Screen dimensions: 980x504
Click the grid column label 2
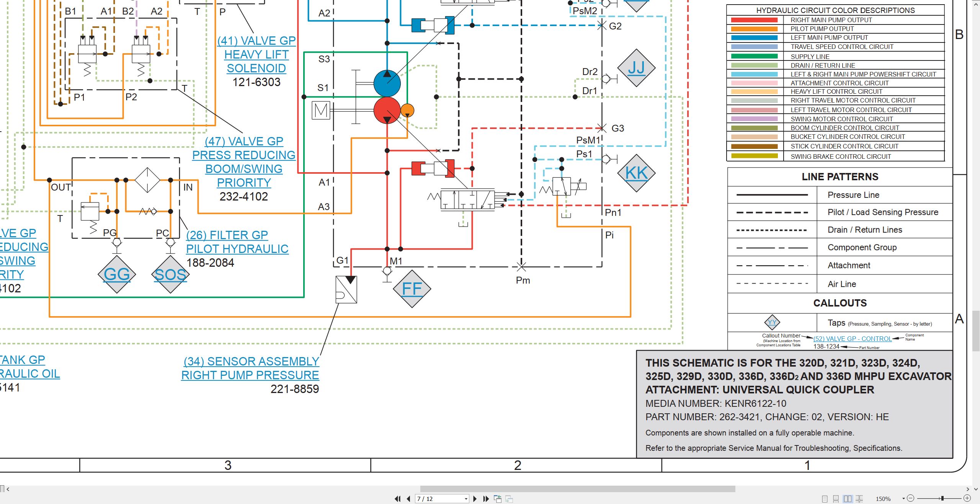[x=518, y=465]
